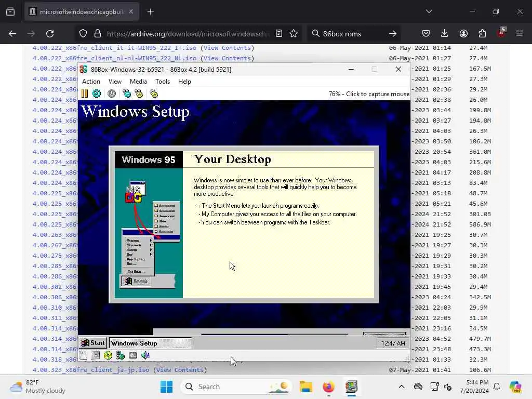Click the Windows 95 Start button
This screenshot has height=399, width=532.
[x=93, y=343]
